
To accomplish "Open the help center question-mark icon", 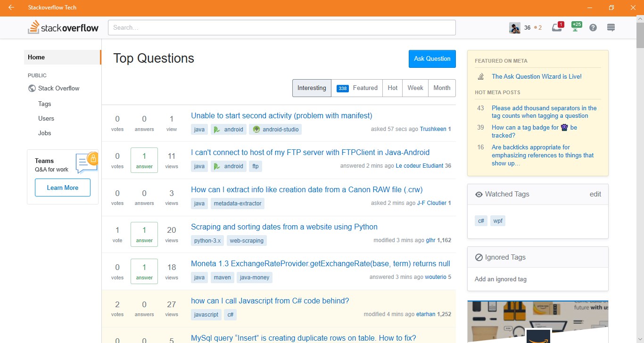I will tap(593, 28).
